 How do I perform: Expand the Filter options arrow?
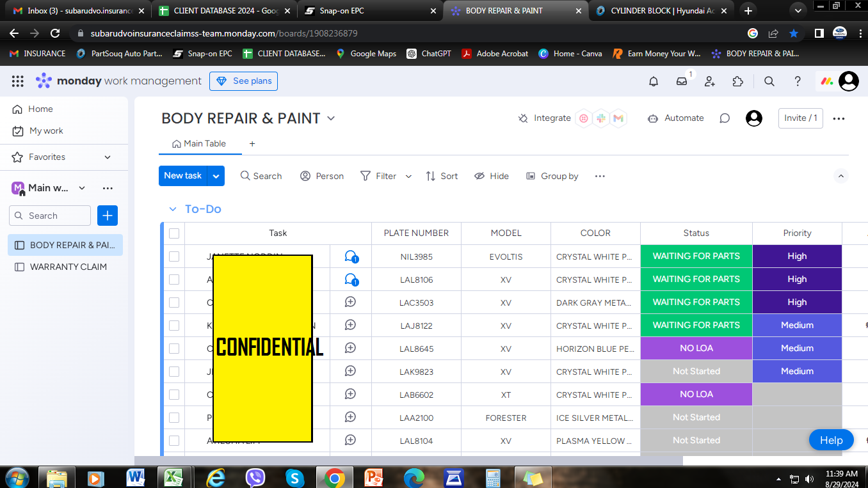[408, 176]
